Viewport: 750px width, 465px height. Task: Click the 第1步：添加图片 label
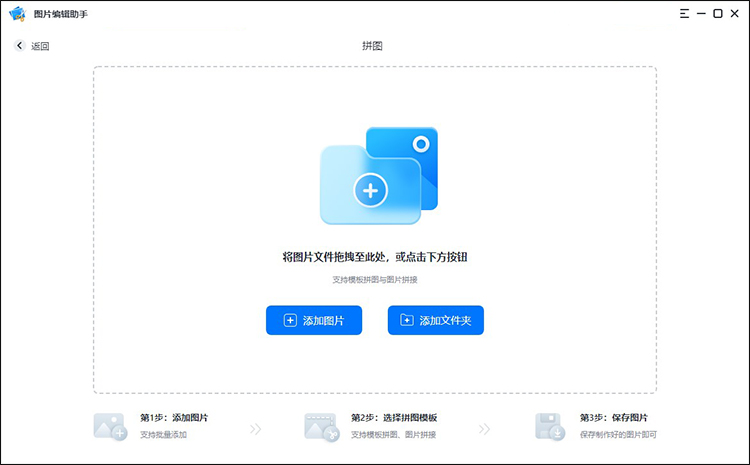click(174, 418)
